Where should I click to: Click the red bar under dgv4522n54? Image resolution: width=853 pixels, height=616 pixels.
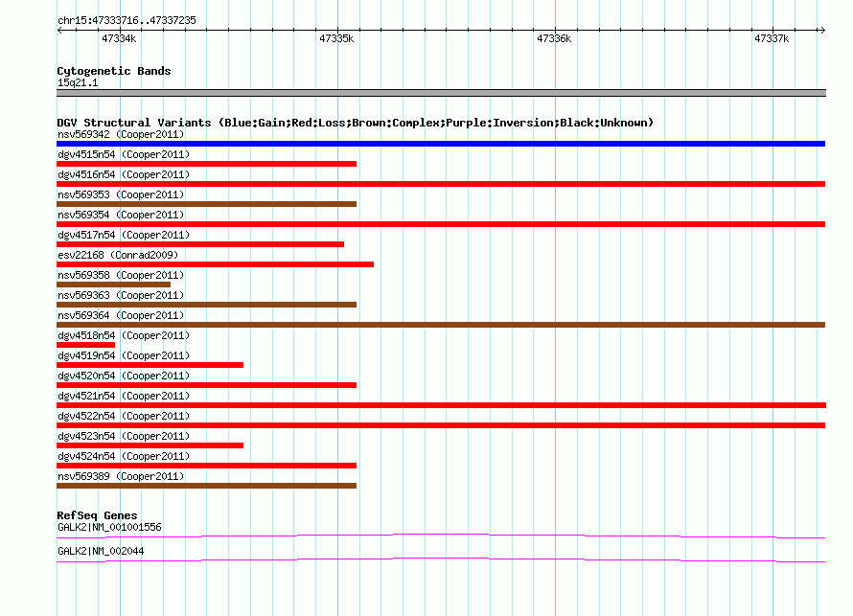click(441, 425)
